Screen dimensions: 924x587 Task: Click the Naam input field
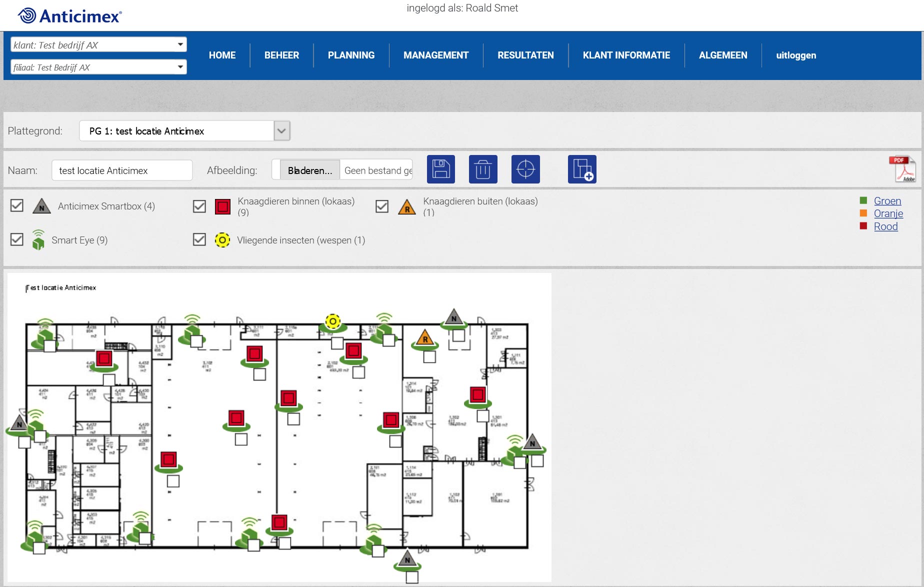pyautogui.click(x=122, y=170)
